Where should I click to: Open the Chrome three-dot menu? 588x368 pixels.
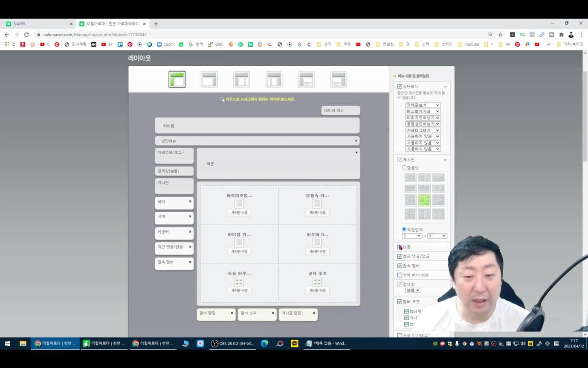click(581, 35)
